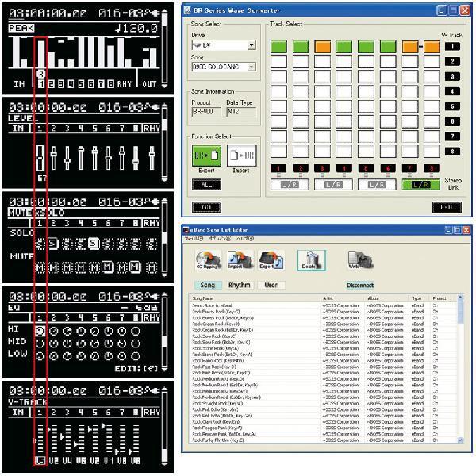Toggle orange track 3 V-Track 1 cell
Screen dimensions: 476x476
click(322, 47)
